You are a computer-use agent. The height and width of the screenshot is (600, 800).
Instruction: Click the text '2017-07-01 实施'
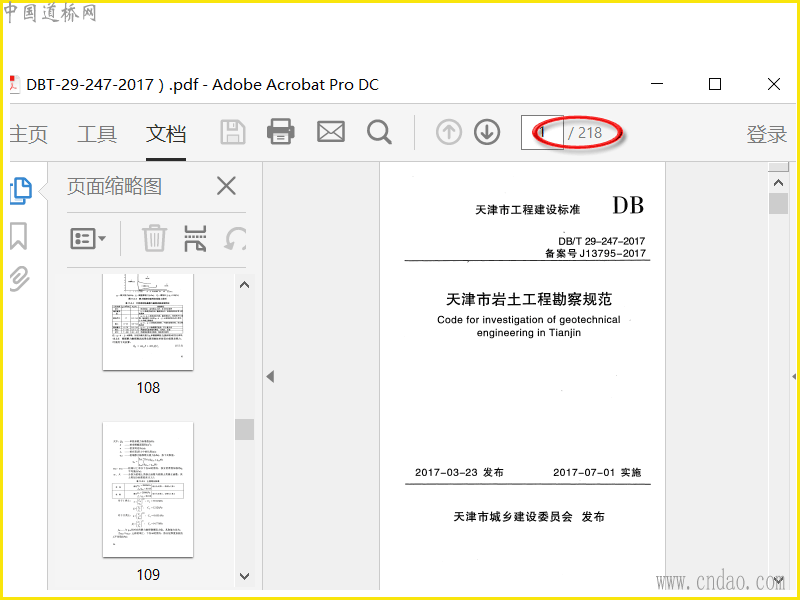coord(597,472)
